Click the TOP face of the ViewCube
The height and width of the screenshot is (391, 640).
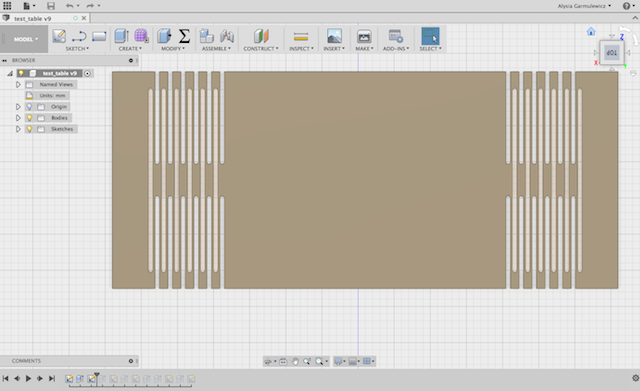[x=611, y=52]
